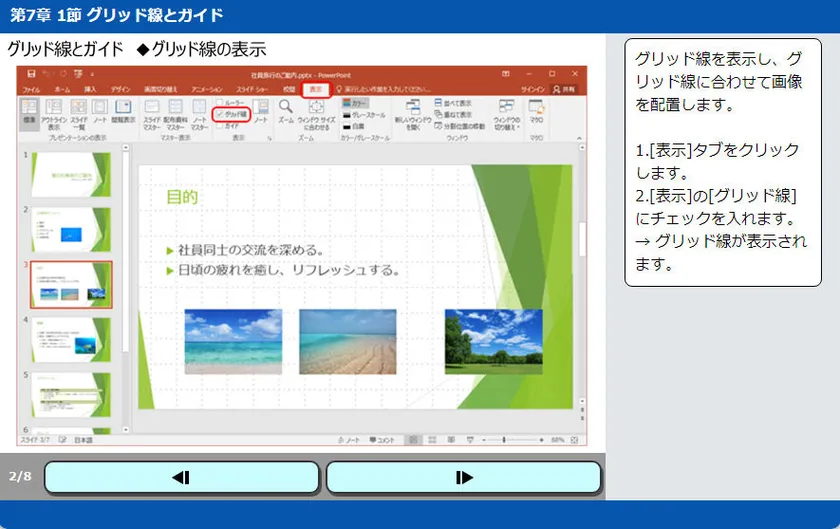The image size is (840, 529).
Task: Switch to the 表示 ribbon tab
Action: pyautogui.click(x=315, y=90)
